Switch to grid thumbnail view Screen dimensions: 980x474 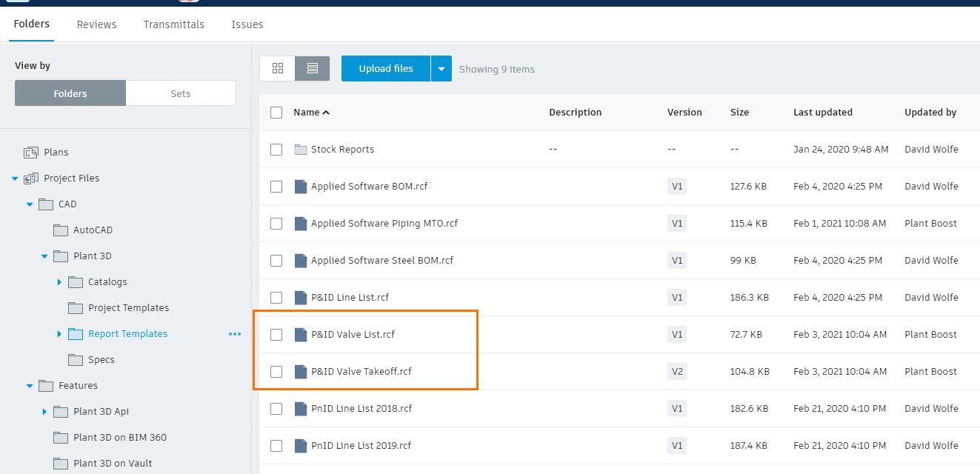point(278,68)
